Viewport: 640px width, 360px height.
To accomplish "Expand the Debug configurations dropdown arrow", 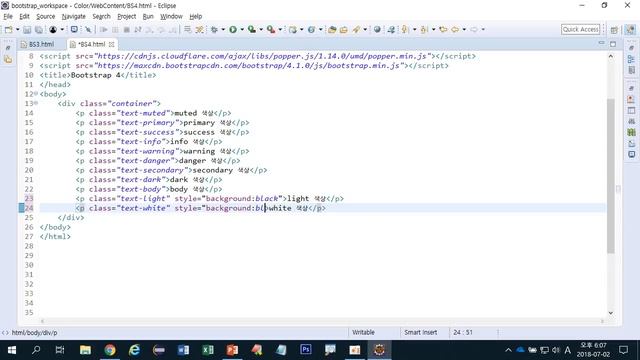I will [x=223, y=29].
